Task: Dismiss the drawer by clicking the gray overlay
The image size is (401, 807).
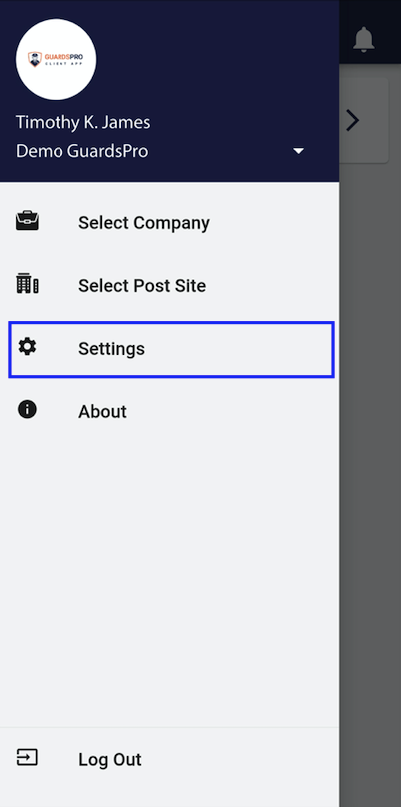Action: click(x=370, y=463)
